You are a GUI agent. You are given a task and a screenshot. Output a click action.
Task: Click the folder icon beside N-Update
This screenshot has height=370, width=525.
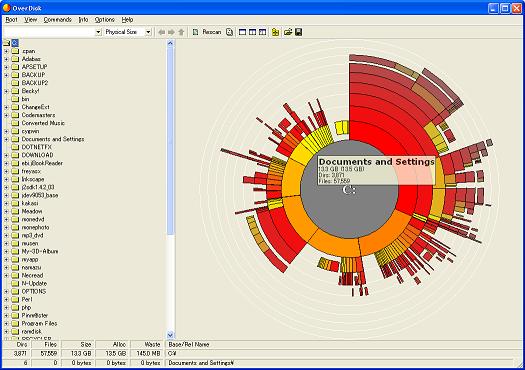tap(15, 283)
